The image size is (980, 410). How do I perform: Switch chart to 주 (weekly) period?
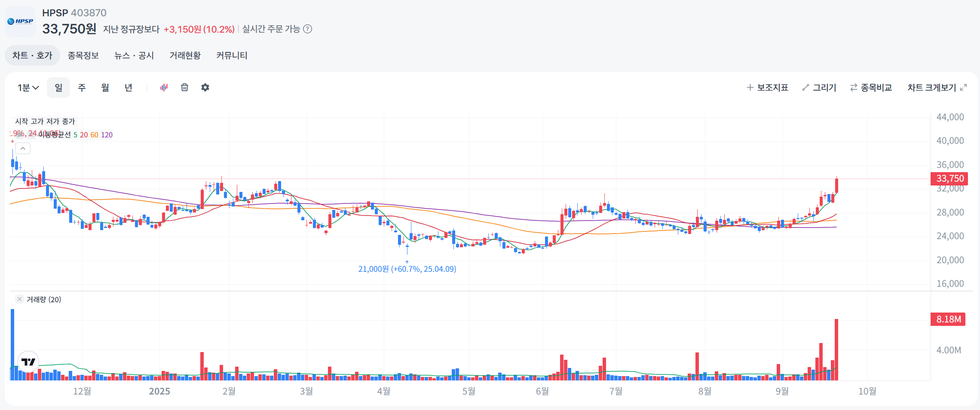[x=82, y=88]
